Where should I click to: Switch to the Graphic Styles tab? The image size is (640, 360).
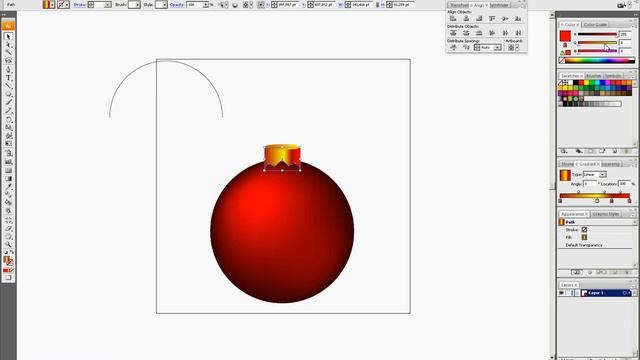point(606,214)
